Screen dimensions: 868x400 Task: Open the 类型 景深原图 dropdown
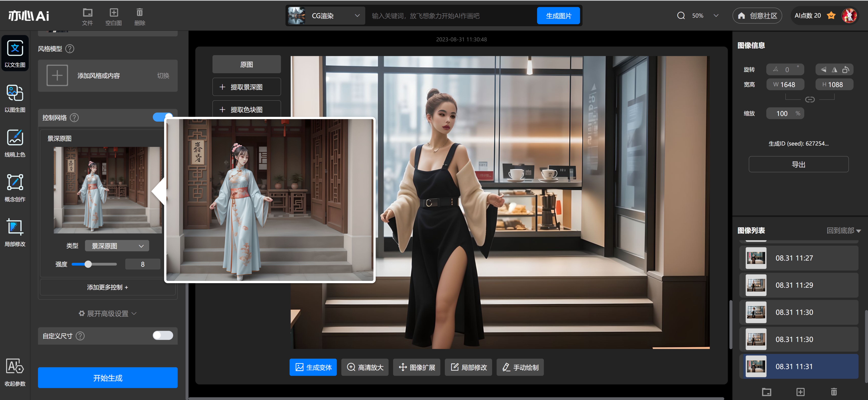[x=117, y=246]
